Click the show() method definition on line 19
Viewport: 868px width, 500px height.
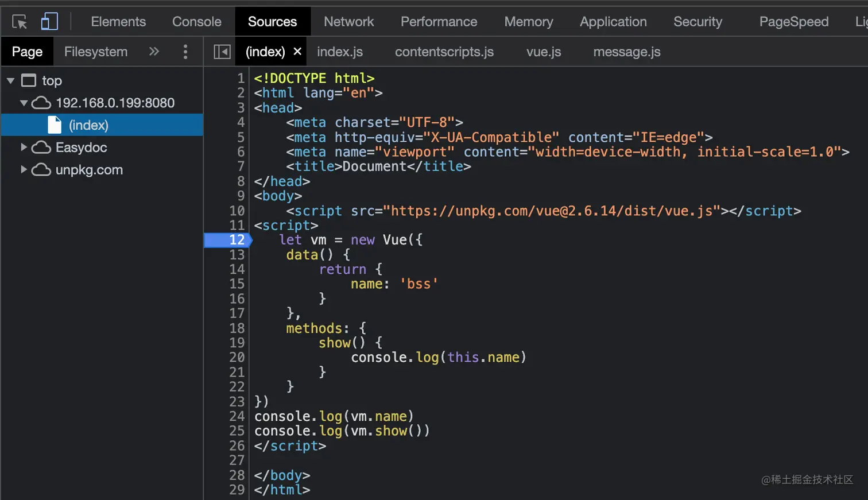(x=342, y=343)
